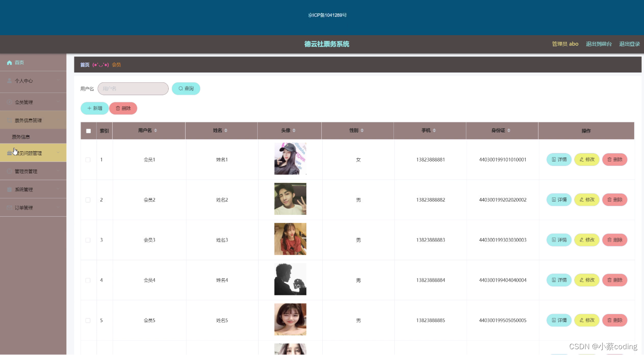Screen dimensions: 644x355
Task: Click 退出登录 in the top bar
Action: 629,44
